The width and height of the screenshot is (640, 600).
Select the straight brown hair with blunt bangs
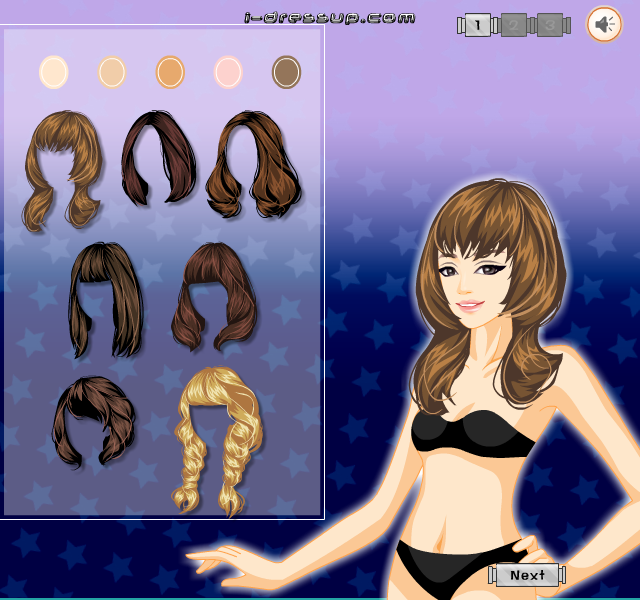(x=106, y=300)
